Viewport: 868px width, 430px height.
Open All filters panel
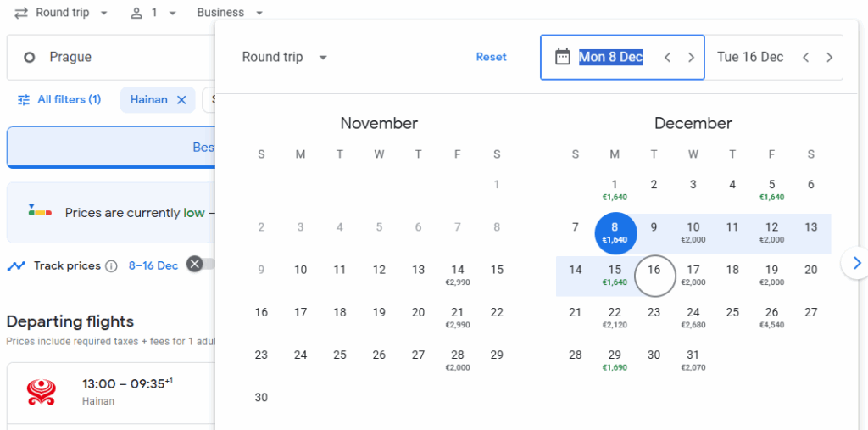tap(59, 100)
